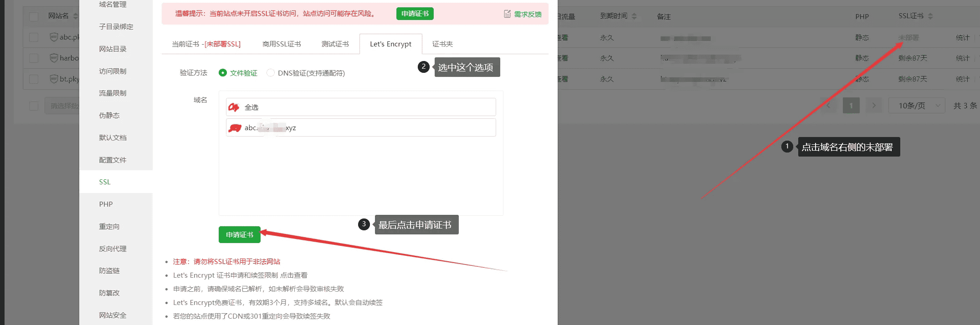Switch to the 测试证书 tab
Image resolution: width=980 pixels, height=325 pixels.
pyautogui.click(x=335, y=44)
